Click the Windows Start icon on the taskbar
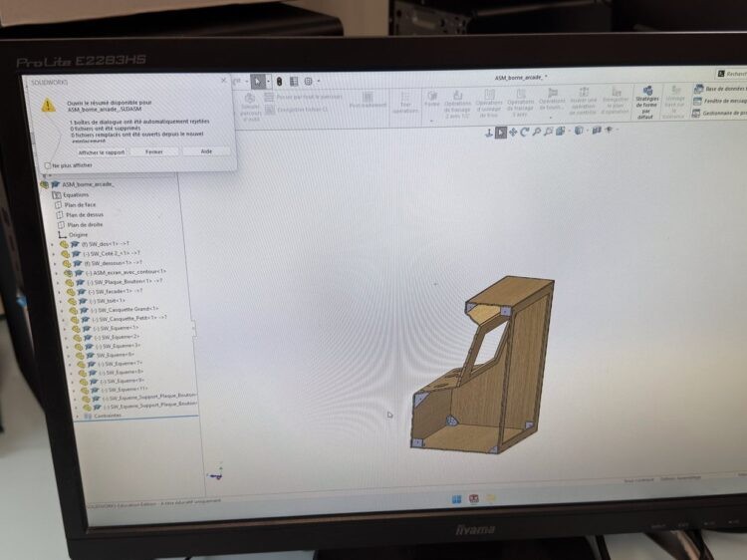This screenshot has width=747, height=560. (456, 498)
